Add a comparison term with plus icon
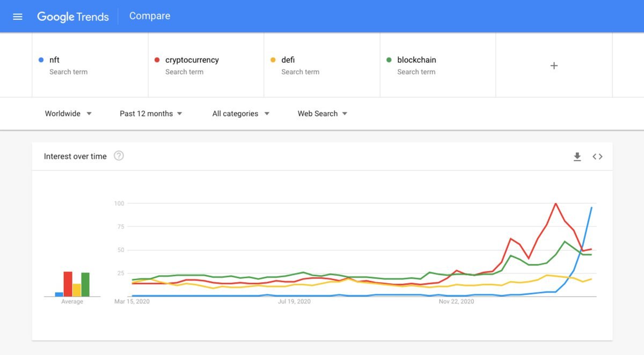 554,65
